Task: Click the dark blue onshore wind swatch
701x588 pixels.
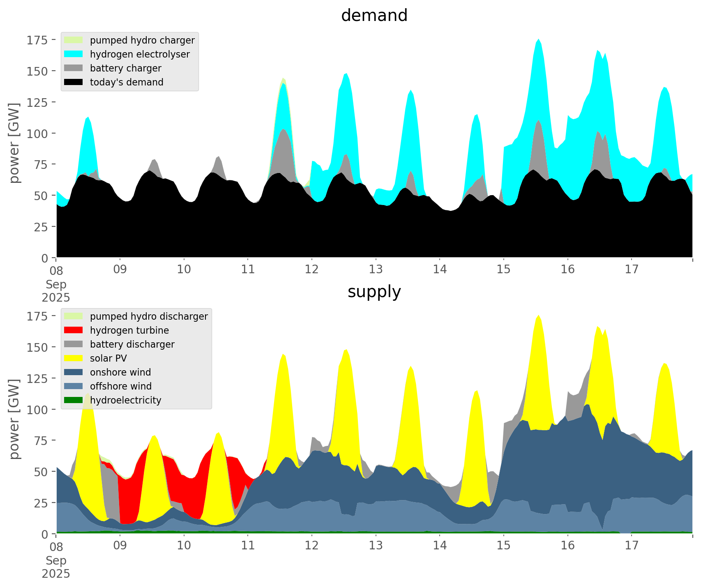Action: point(74,372)
